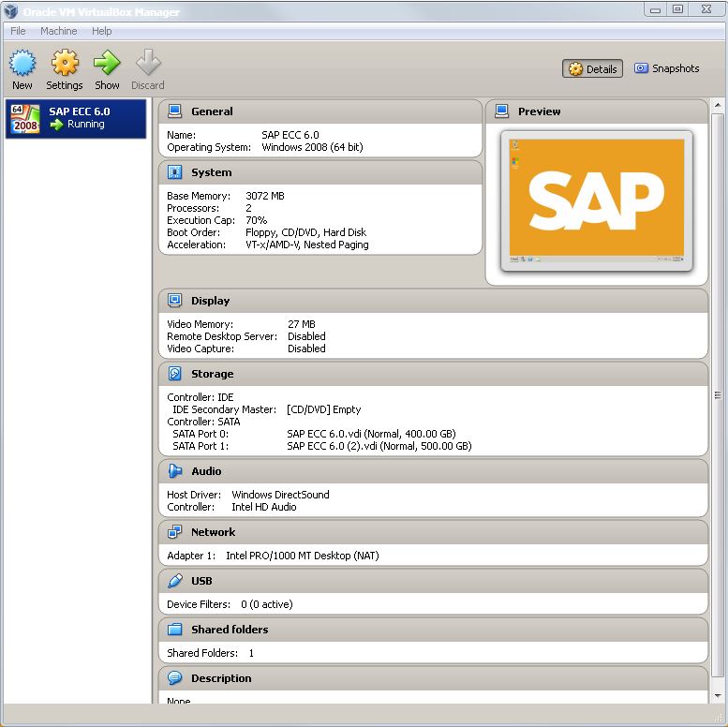
Task: Open Settings gear toolbar icon
Action: coord(65,63)
